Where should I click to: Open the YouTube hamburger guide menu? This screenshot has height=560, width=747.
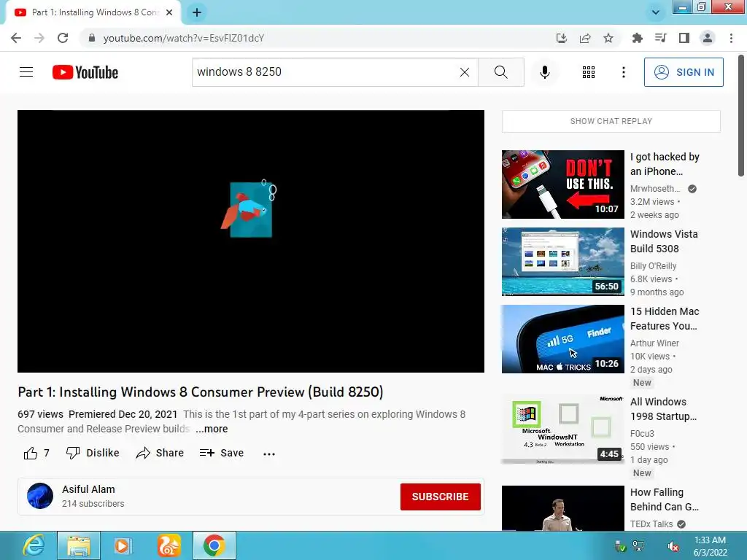pos(26,72)
